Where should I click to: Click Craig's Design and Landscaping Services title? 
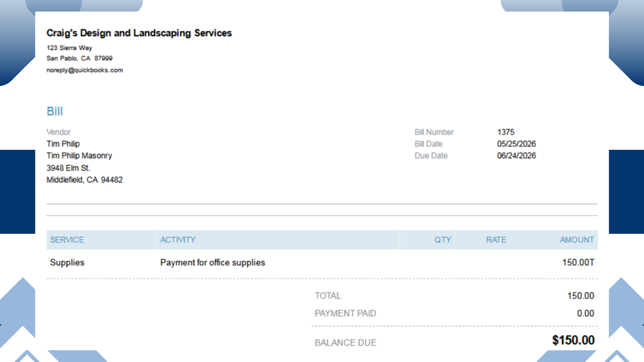click(x=139, y=33)
